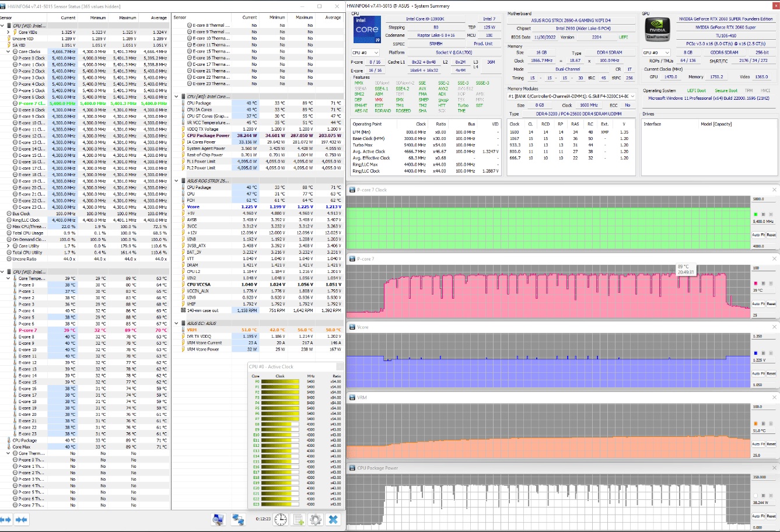Click the HWiNFO64 Sensor Status title icon
This screenshot has width=780, height=532.
click(x=3, y=6)
